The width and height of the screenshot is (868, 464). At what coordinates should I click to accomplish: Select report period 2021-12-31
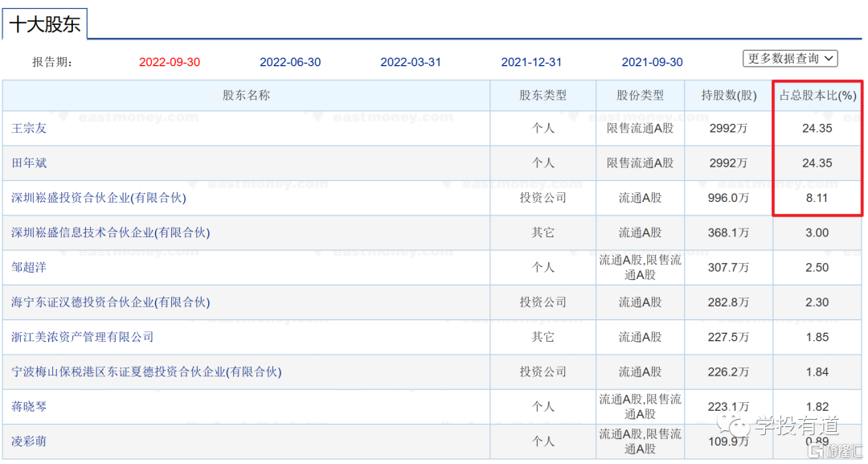531,62
